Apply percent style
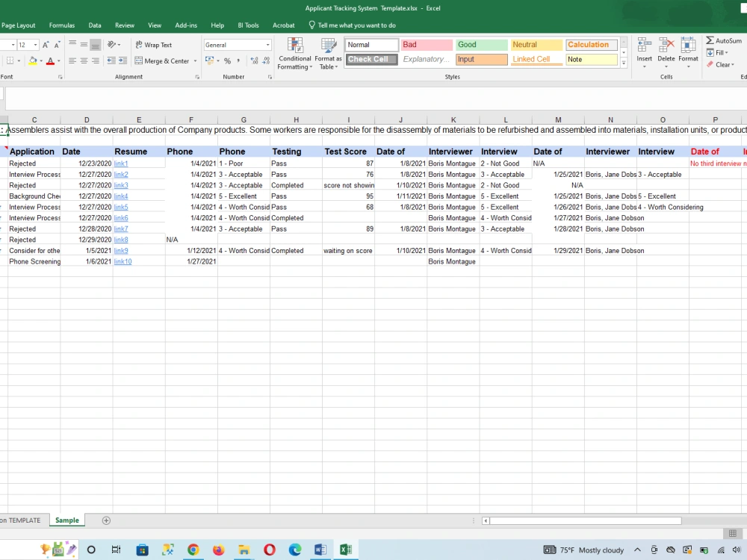This screenshot has width=747, height=560. pyautogui.click(x=228, y=61)
